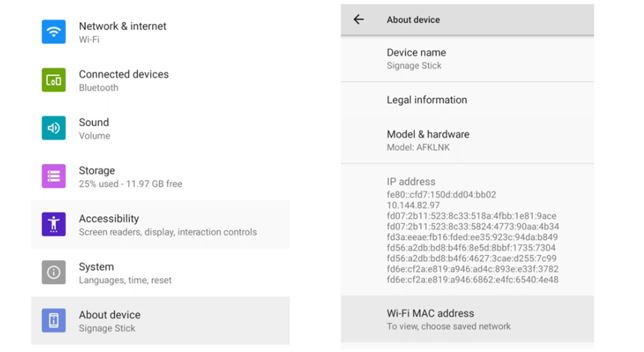This screenshot has width=644, height=352.
Task: Click the grey System info icon
Action: coord(54,272)
